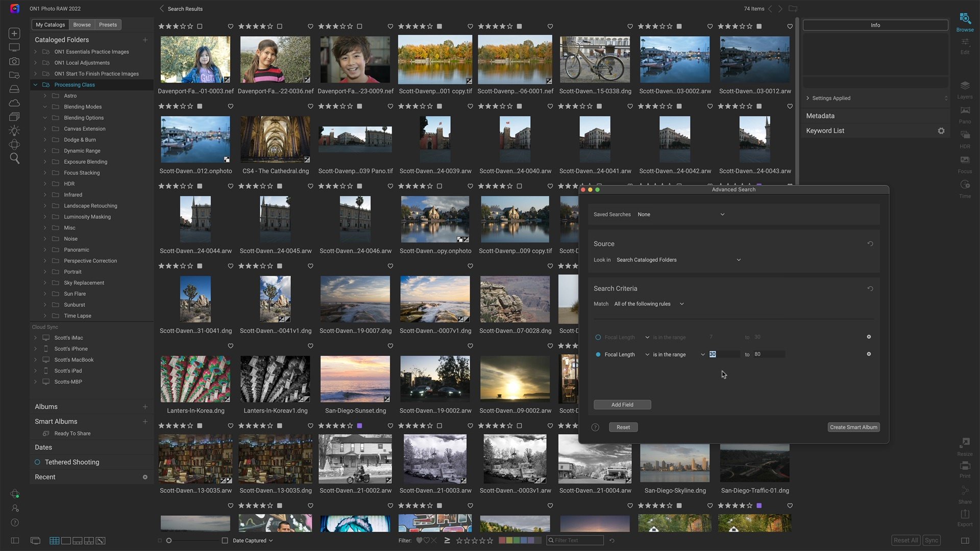Expand Scott's iMac cloud device
The width and height of the screenshot is (980, 551).
pos(35,338)
